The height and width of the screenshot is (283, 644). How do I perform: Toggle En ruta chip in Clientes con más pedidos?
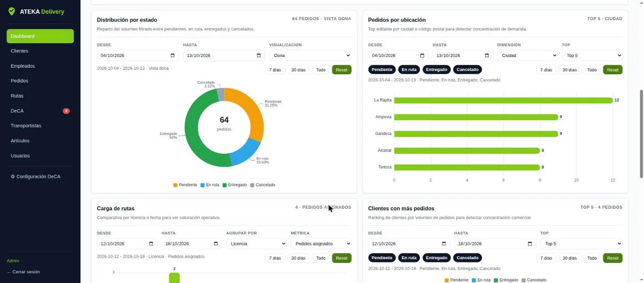click(409, 258)
